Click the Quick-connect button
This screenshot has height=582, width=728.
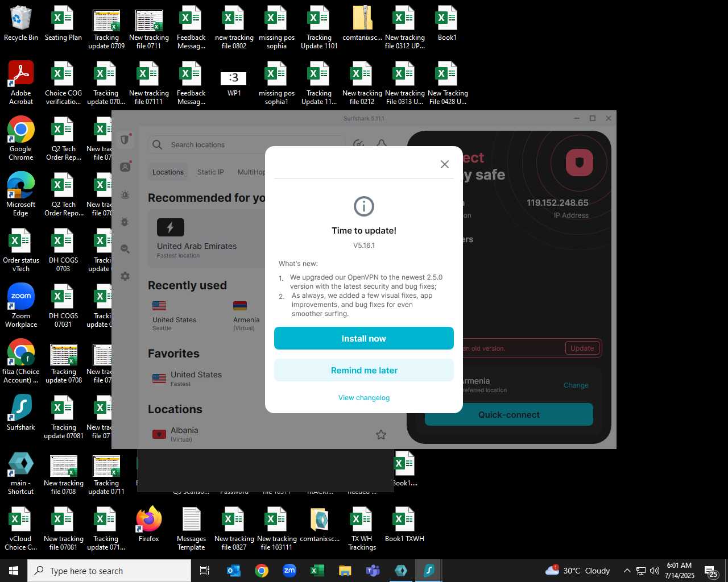tap(508, 414)
